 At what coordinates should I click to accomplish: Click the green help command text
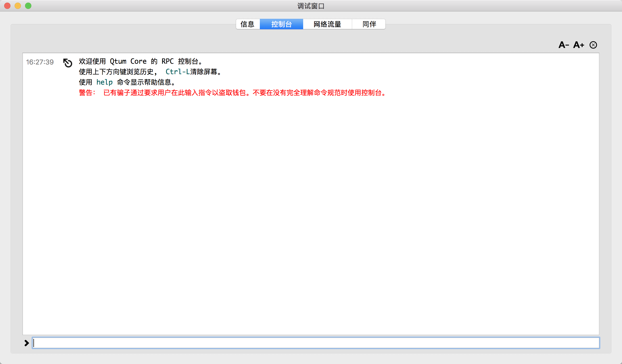click(x=104, y=82)
